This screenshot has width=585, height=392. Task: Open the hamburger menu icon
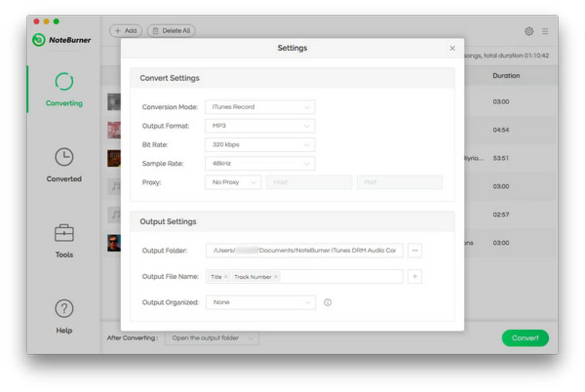click(545, 31)
